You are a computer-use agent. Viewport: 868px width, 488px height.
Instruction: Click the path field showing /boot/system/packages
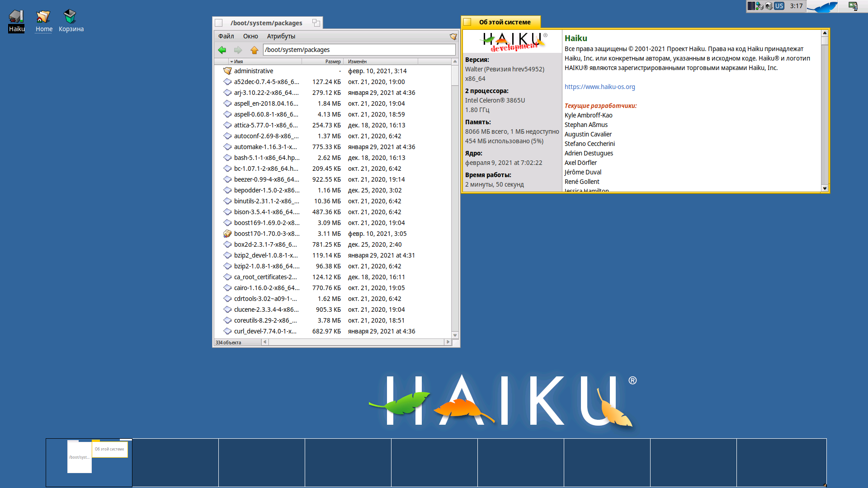pos(359,50)
